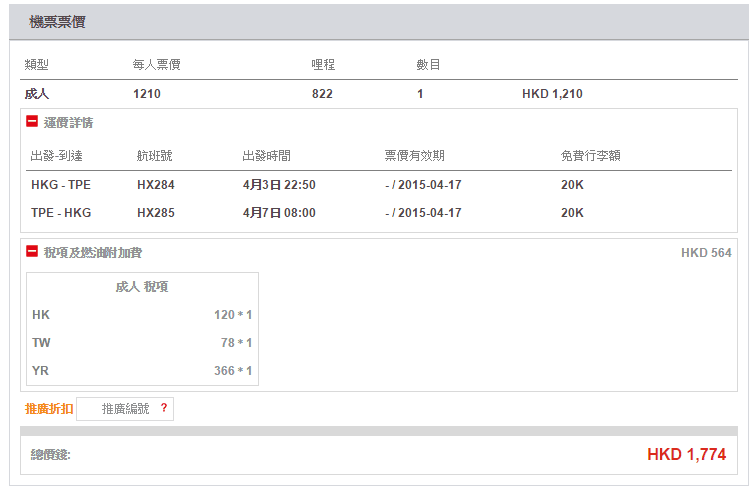The width and height of the screenshot is (756, 489).
Task: Click the HKG - TPE route row
Action: (x=58, y=185)
